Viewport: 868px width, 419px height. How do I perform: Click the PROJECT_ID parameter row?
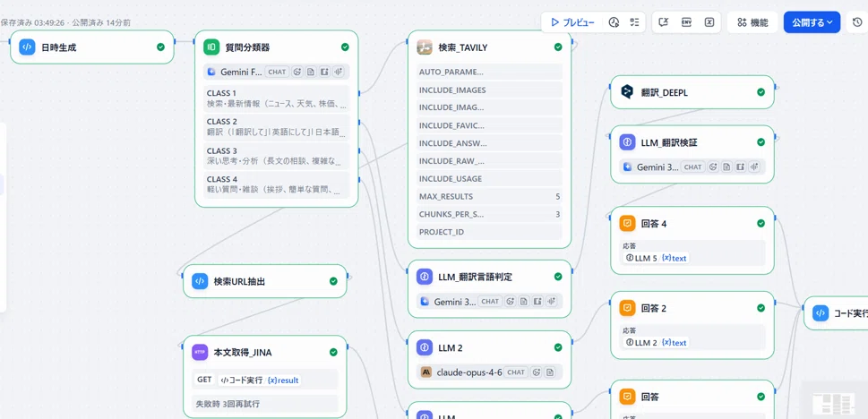click(489, 232)
